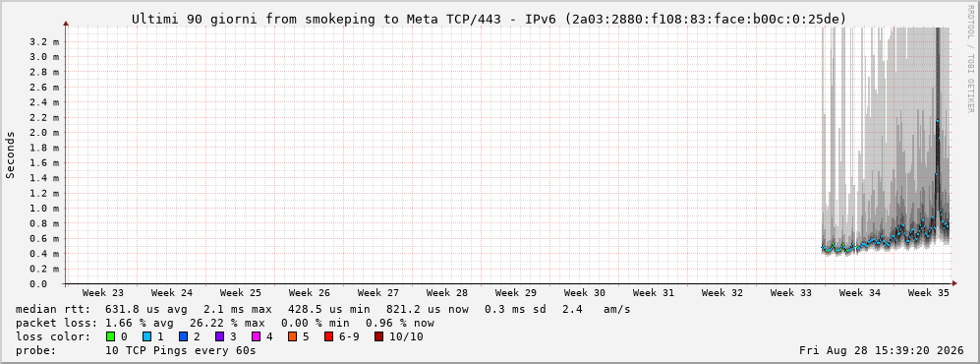Click the packet loss statistics line

click(225, 324)
